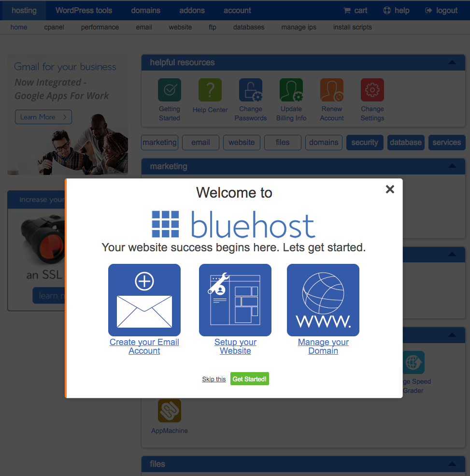Click the Create your Email Account link

(144, 346)
